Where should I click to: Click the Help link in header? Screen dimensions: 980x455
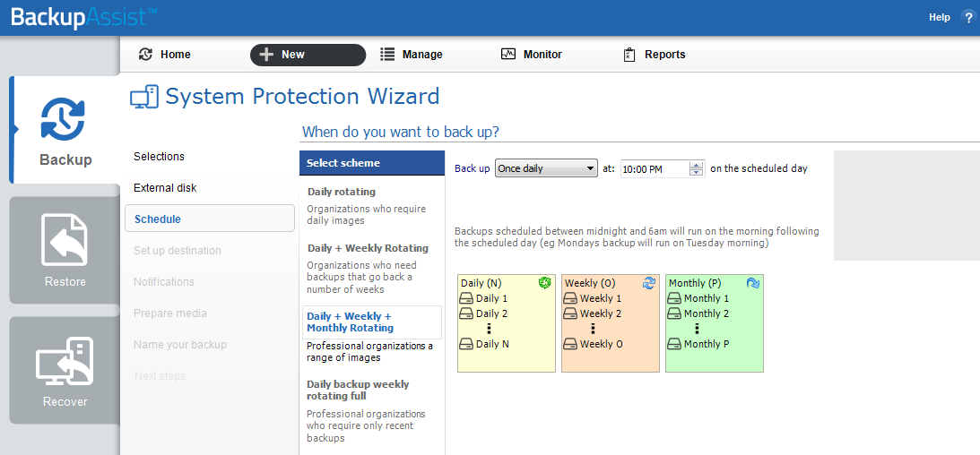[940, 18]
